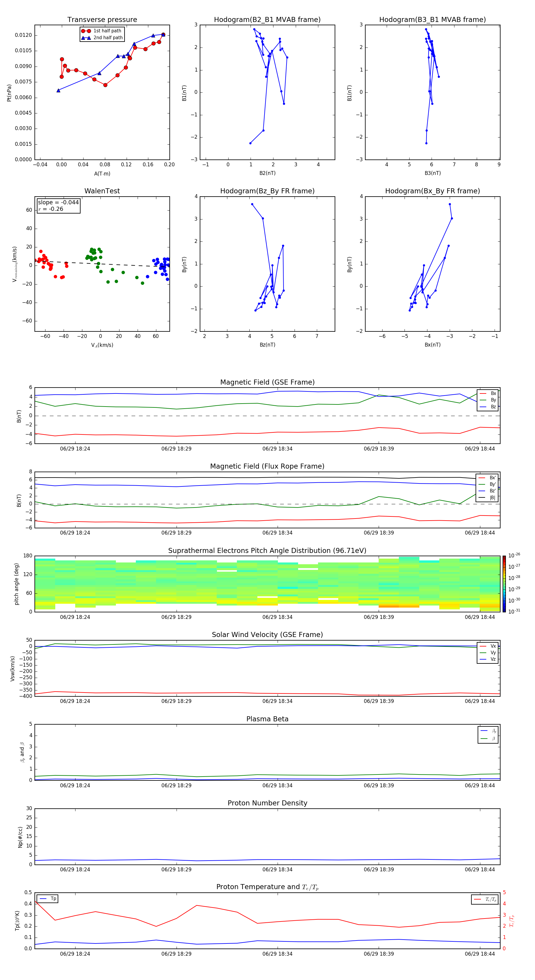Click '06/29 18:34' tick under GSE field plot
Screen dimensions: 535x980
(277, 448)
